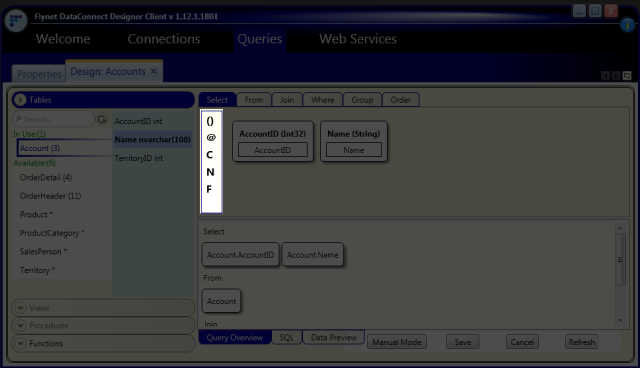Open the info icon at top right

[627, 25]
